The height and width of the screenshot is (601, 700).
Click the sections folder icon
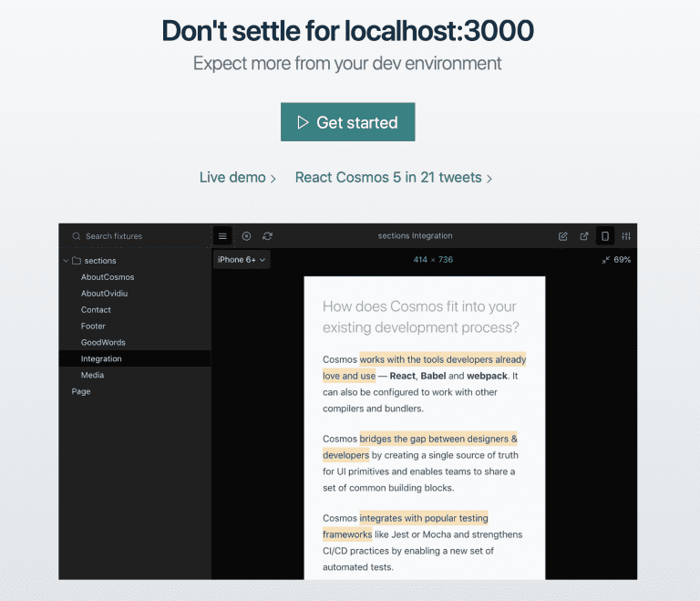click(77, 261)
